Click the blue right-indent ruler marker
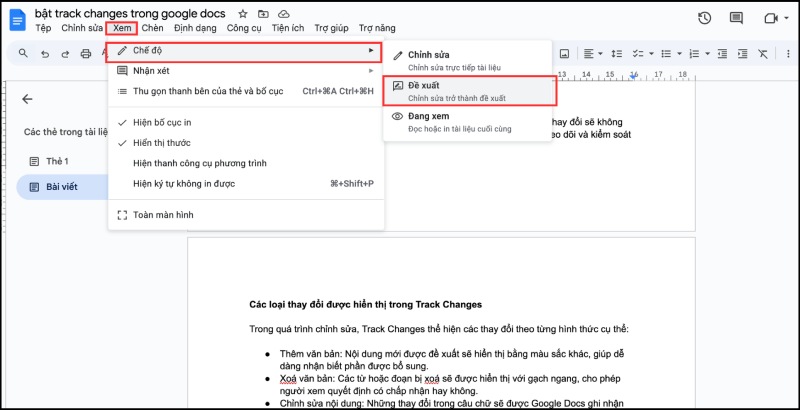 pos(634,76)
